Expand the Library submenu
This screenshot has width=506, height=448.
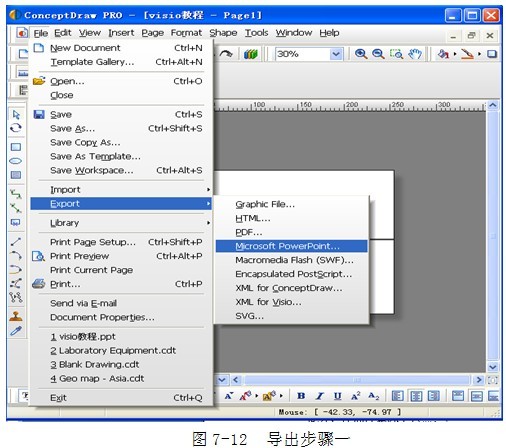pyautogui.click(x=122, y=223)
